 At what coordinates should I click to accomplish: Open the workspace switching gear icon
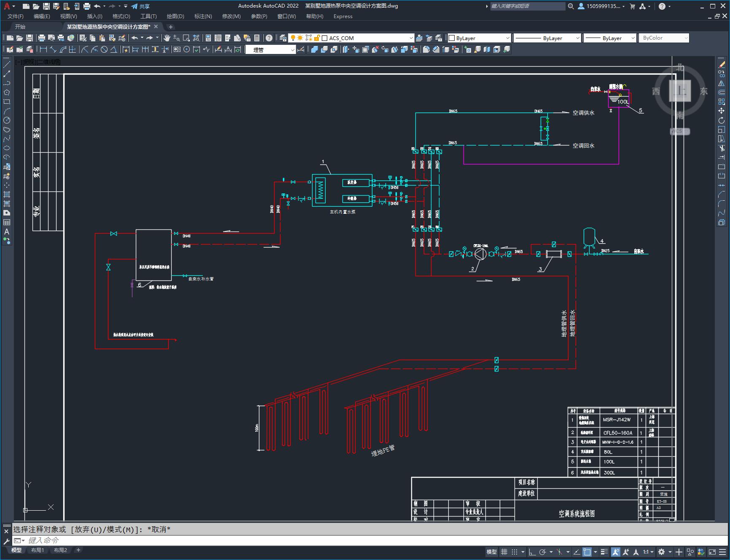[661, 552]
